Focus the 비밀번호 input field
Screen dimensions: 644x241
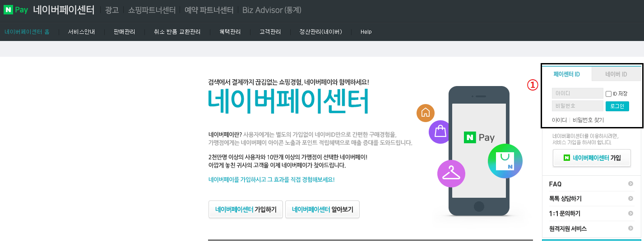point(577,106)
